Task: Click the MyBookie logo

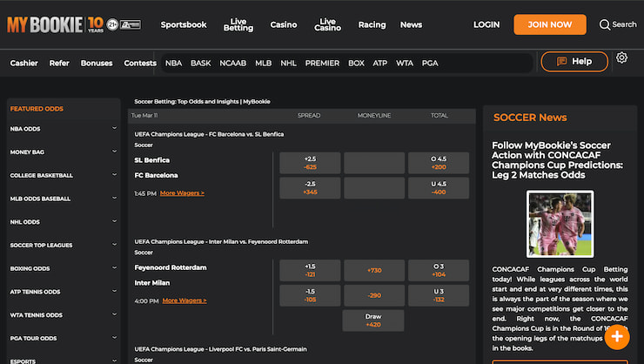Action: click(x=55, y=24)
